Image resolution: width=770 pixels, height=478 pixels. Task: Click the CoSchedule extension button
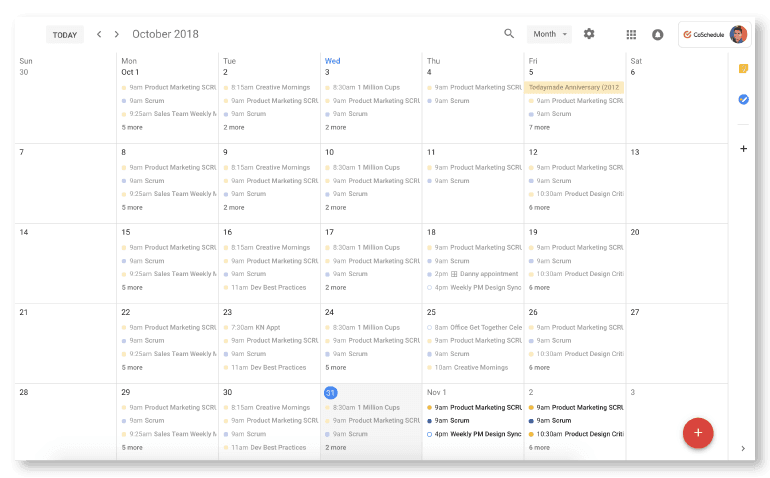click(x=704, y=34)
